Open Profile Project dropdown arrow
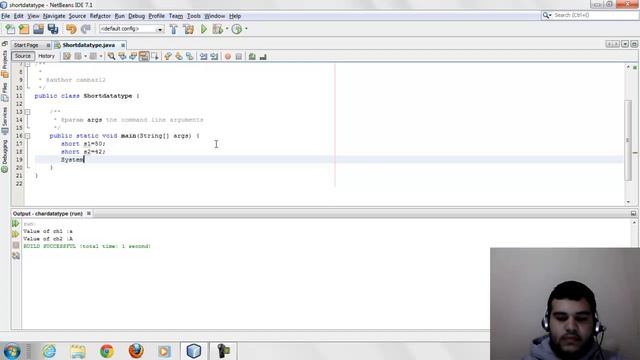The height and width of the screenshot is (360, 640). (246, 29)
